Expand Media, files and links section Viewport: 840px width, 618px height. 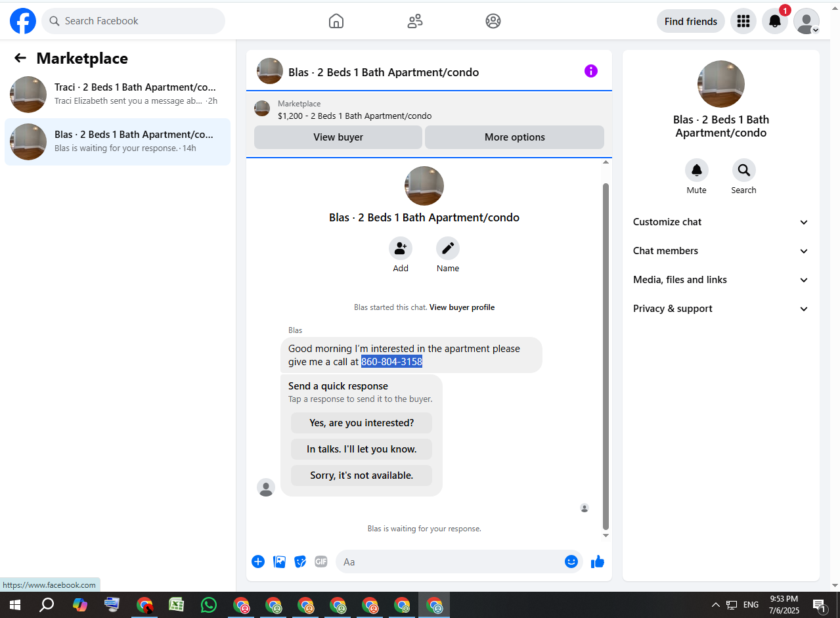[721, 280]
